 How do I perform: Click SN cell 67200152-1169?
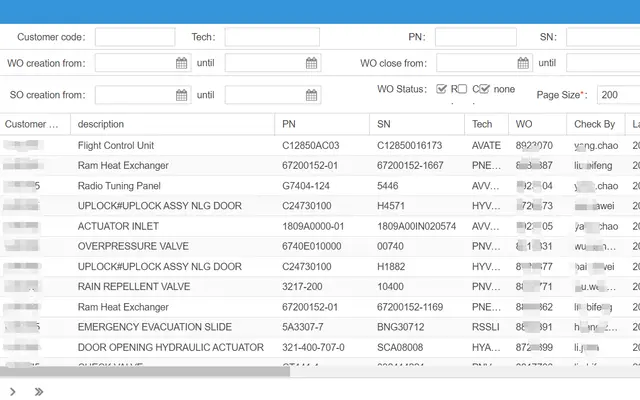pos(417,307)
